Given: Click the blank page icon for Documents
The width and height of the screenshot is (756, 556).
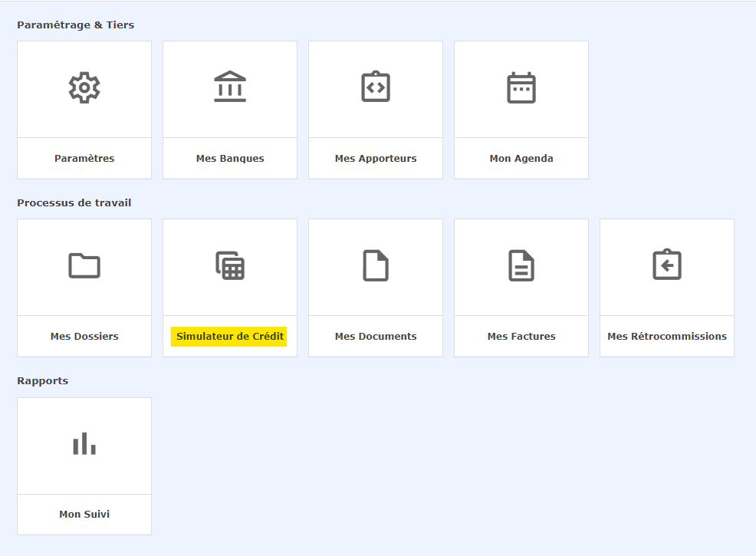Looking at the screenshot, I should click(x=376, y=265).
